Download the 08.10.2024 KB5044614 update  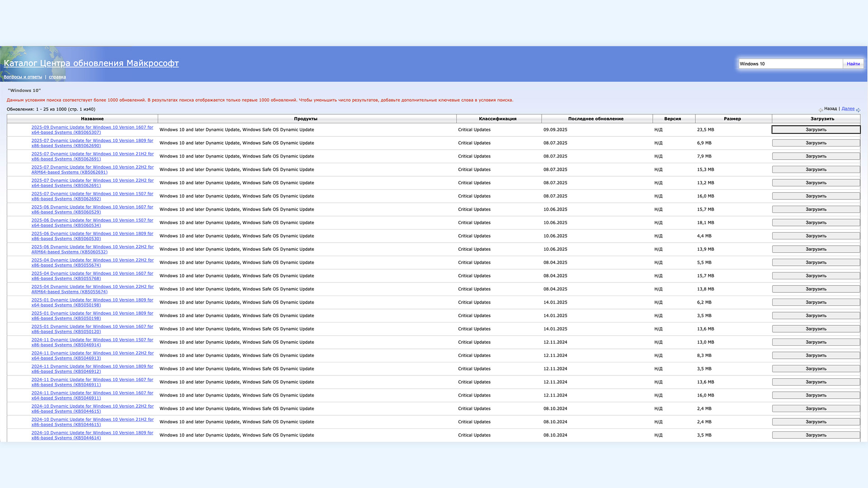pyautogui.click(x=816, y=435)
